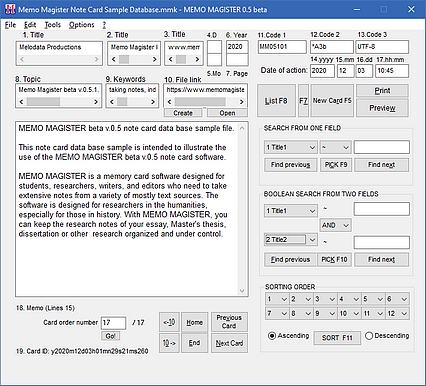The width and height of the screenshot is (426, 386).
Task: Create a New Card F5
Action: point(332,101)
